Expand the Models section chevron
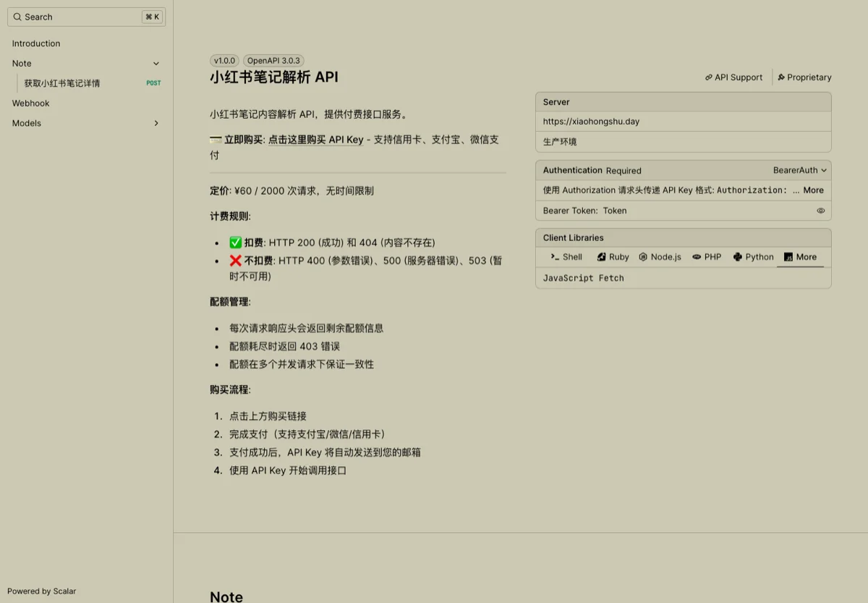Image resolution: width=868 pixels, height=603 pixels. click(x=156, y=123)
